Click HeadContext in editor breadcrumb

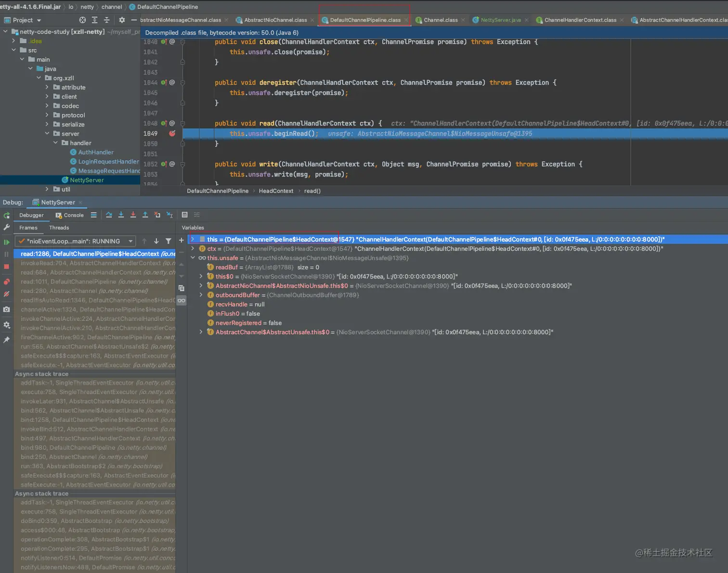click(x=276, y=191)
